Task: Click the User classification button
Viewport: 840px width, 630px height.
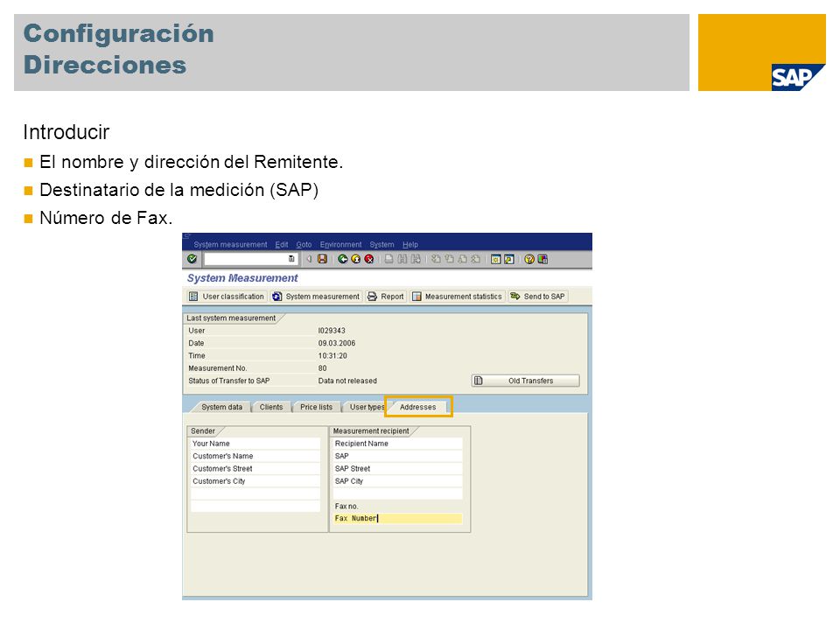Action: coord(227,297)
